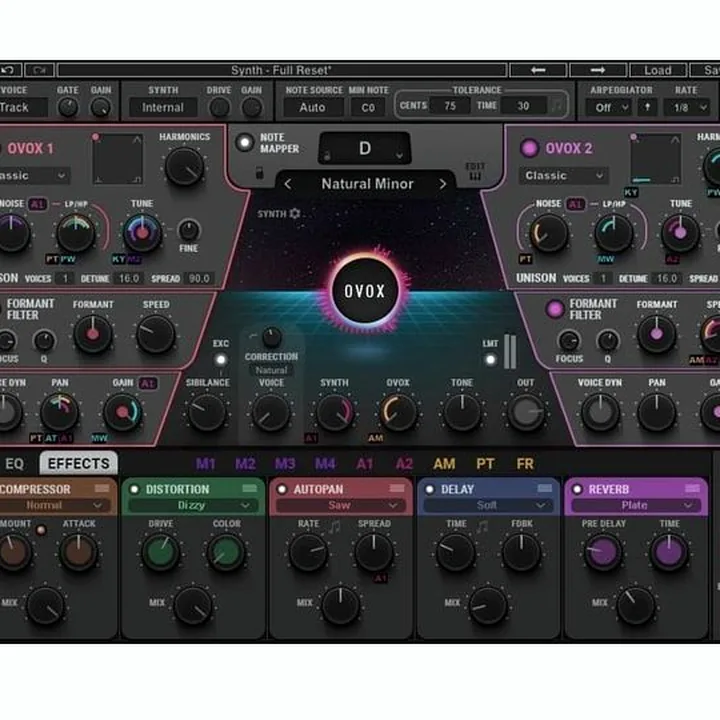The height and width of the screenshot is (720, 720).
Task: Click the OVOX 1 XY pad display
Action: click(118, 159)
